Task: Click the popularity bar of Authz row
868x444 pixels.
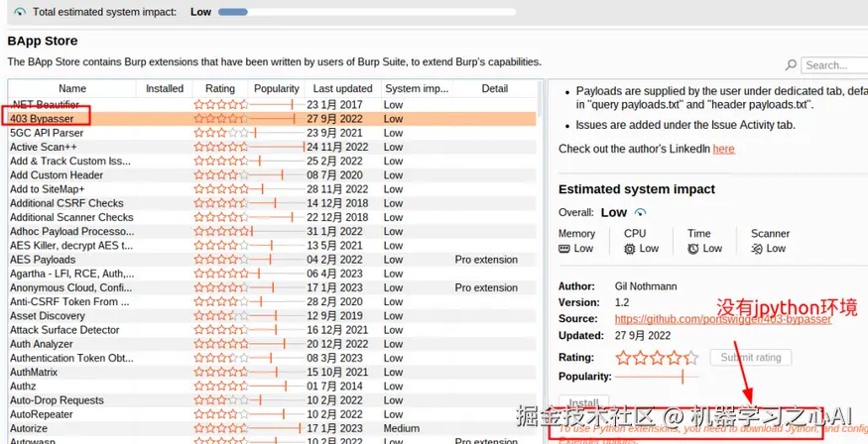Action: (277, 386)
